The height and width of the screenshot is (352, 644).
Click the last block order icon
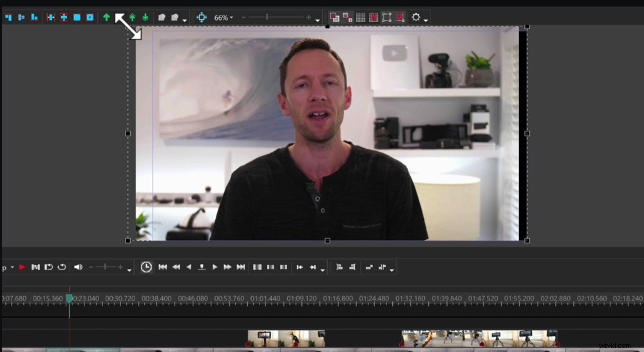(x=382, y=267)
